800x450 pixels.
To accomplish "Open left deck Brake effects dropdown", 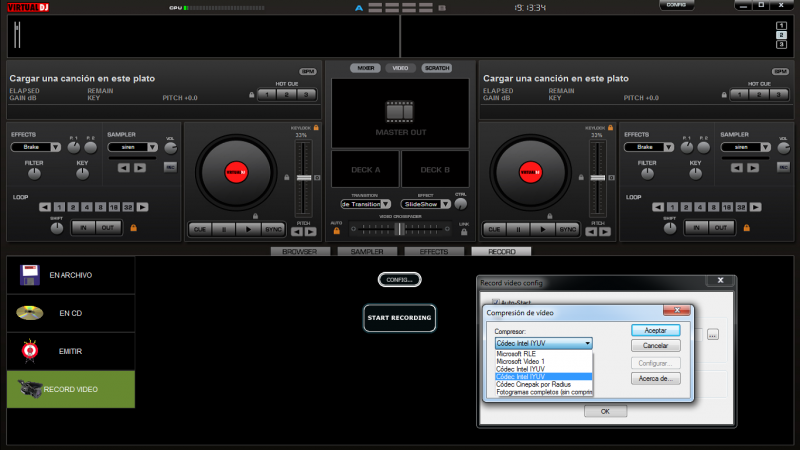I will (x=56, y=147).
